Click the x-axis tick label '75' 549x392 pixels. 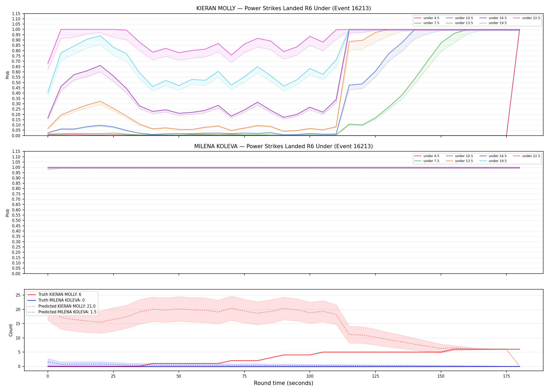(x=244, y=376)
